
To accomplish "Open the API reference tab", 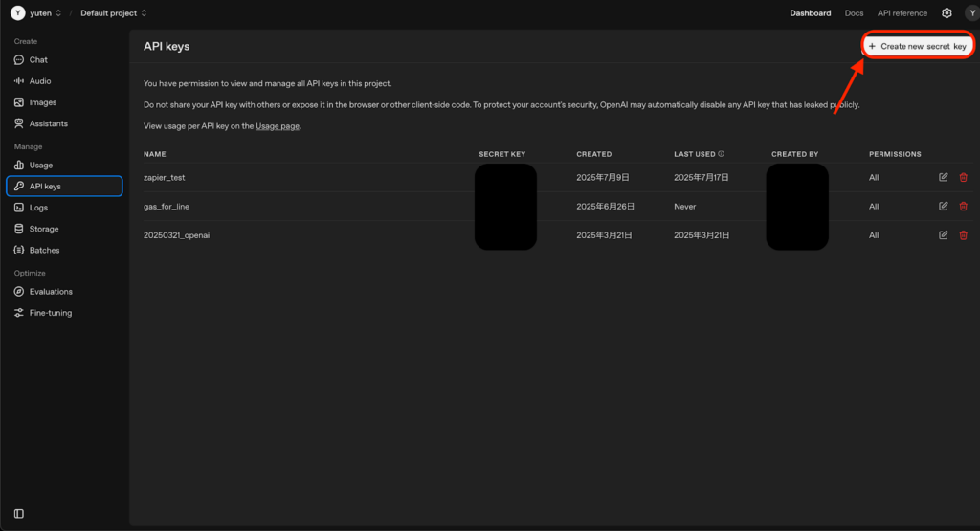I will click(902, 13).
